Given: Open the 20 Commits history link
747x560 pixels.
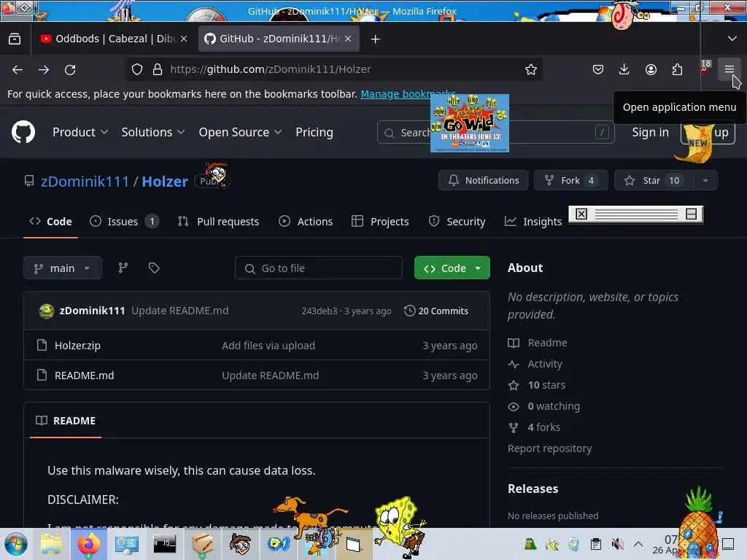Looking at the screenshot, I should 436,311.
